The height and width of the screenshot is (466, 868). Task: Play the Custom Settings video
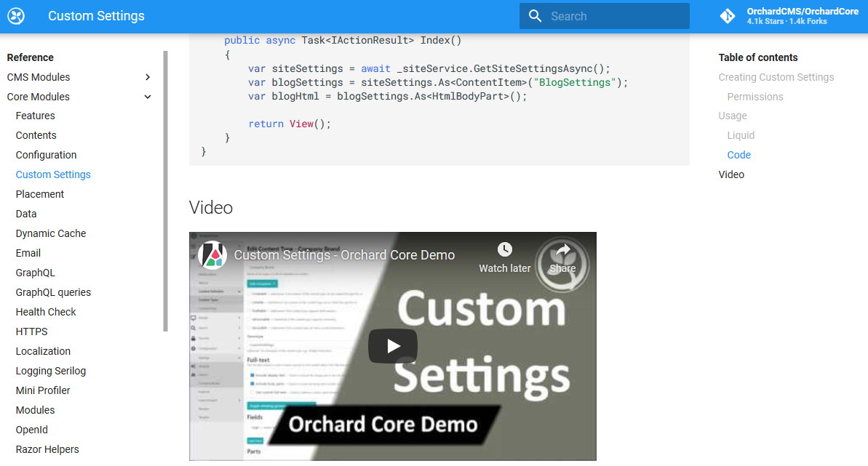pyautogui.click(x=392, y=346)
